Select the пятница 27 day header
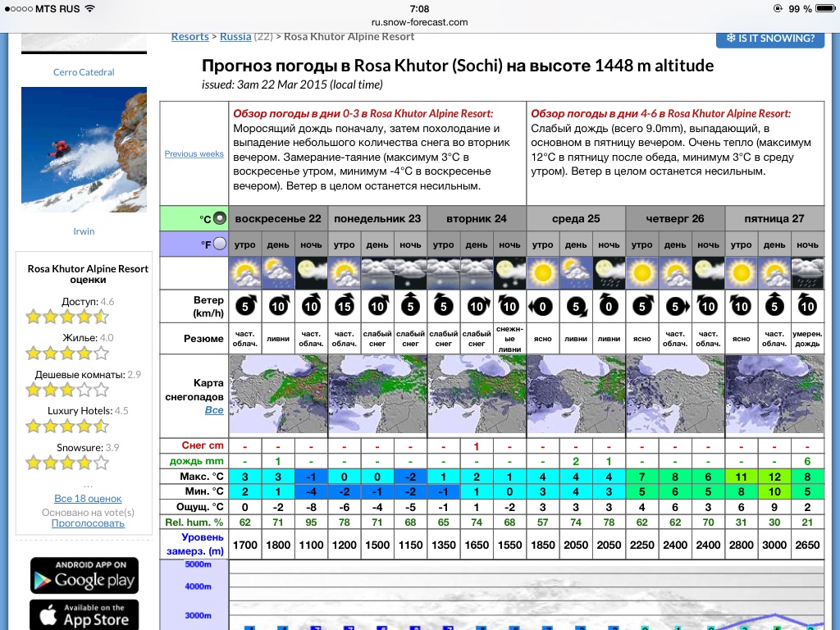 pos(774,218)
